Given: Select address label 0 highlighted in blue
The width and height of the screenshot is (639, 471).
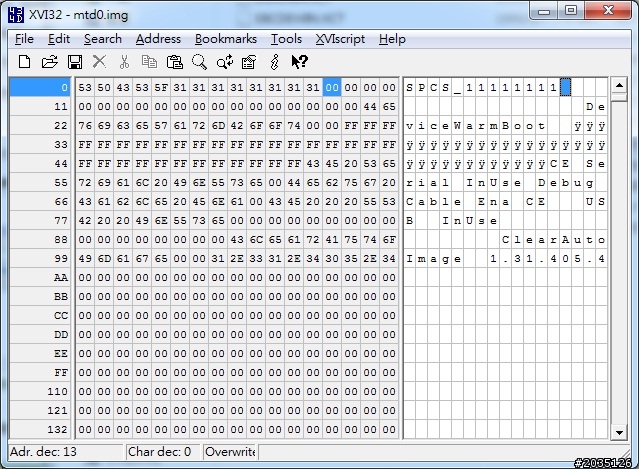Looking at the screenshot, I should pyautogui.click(x=40, y=87).
